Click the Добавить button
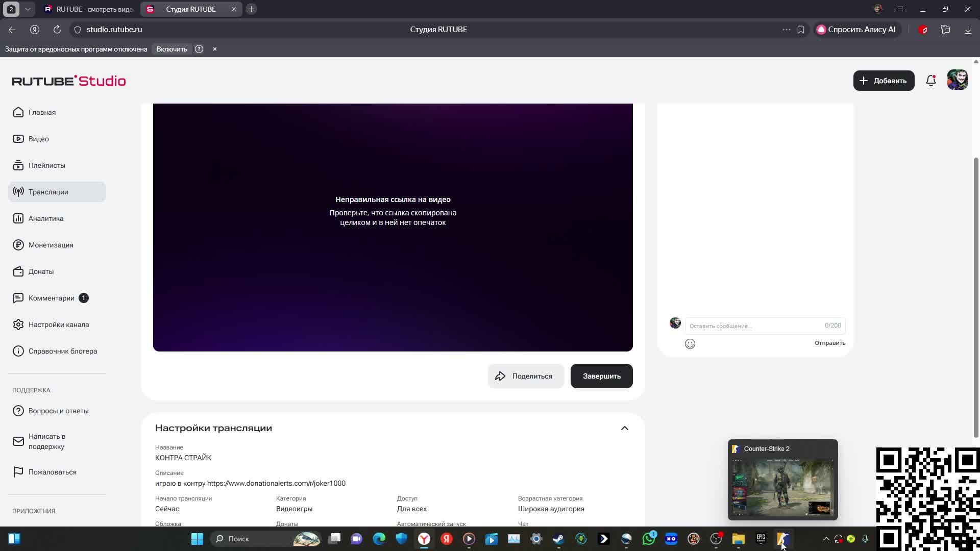The image size is (980, 551). [883, 81]
